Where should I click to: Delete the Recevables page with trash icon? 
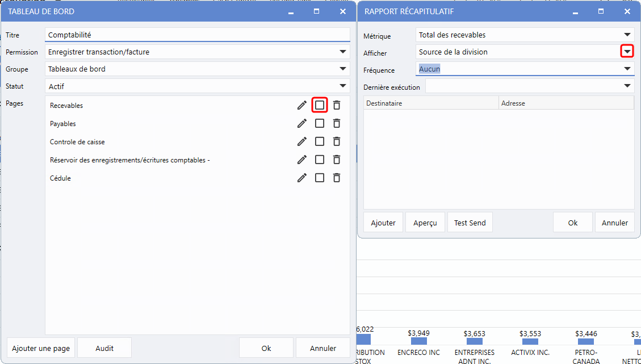point(337,105)
